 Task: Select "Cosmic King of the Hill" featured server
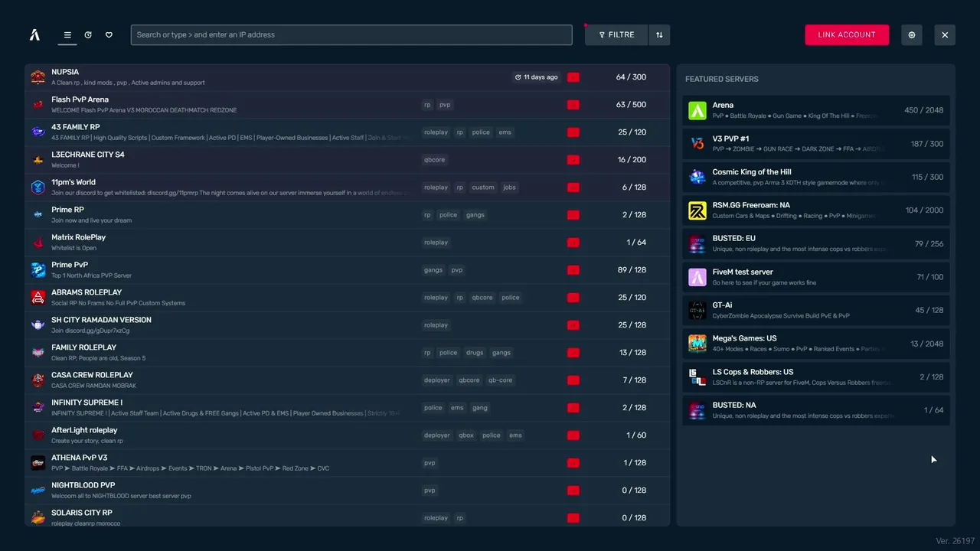pyautogui.click(x=816, y=177)
